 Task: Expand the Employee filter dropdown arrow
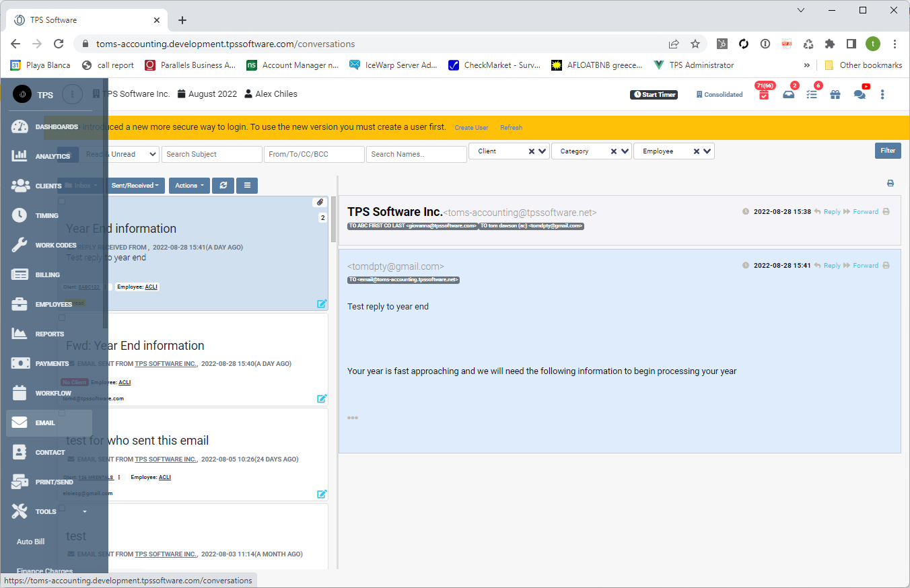(707, 151)
